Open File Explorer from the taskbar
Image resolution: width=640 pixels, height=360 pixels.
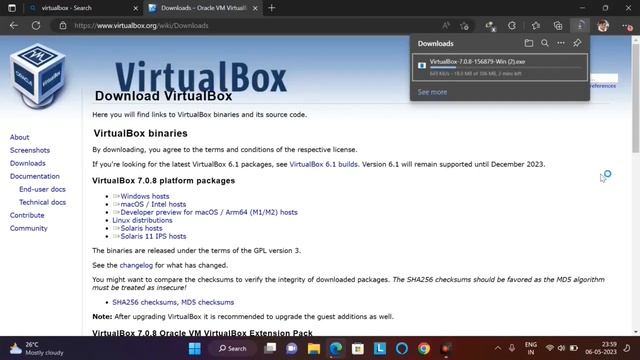pos(314,349)
